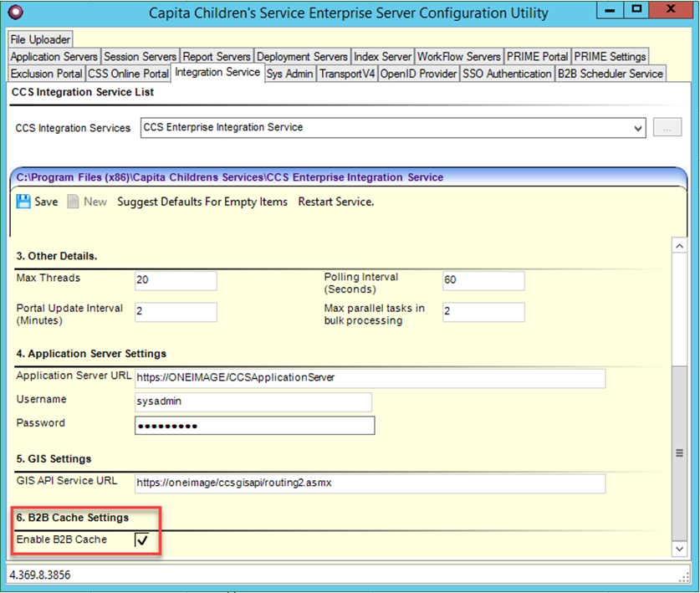
Task: Click the New label in the toolbar
Action: [95, 202]
